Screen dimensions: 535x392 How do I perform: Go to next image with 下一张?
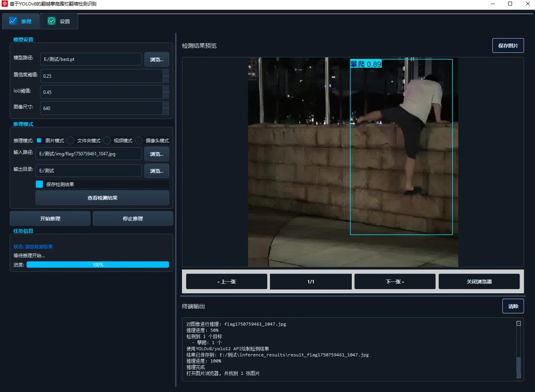click(395, 282)
